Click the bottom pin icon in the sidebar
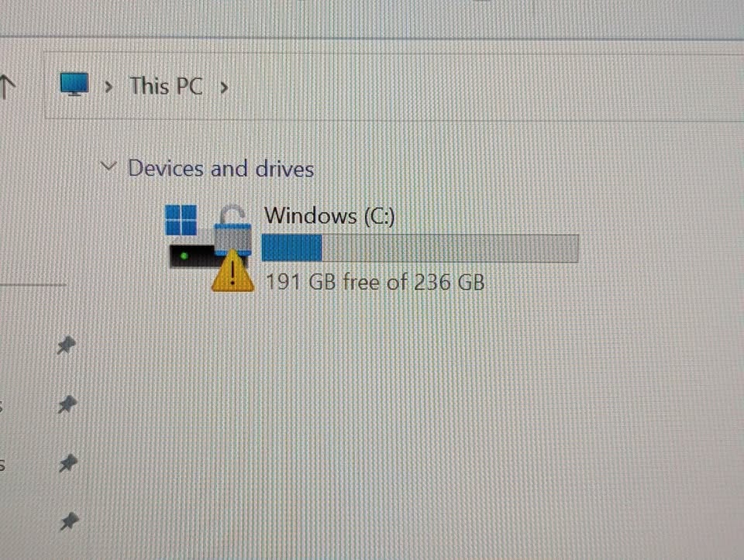This screenshot has height=560, width=744. (x=69, y=521)
